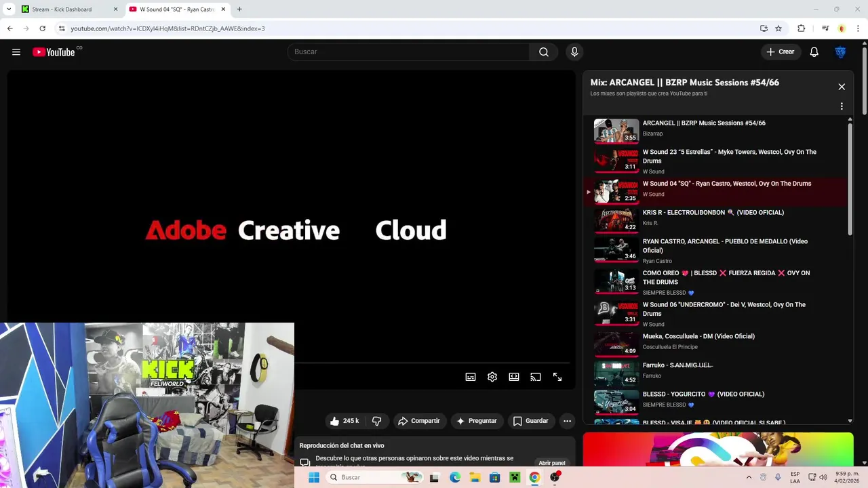This screenshot has height=488, width=868.
Task: Switch the video to full screen
Action: tap(557, 377)
